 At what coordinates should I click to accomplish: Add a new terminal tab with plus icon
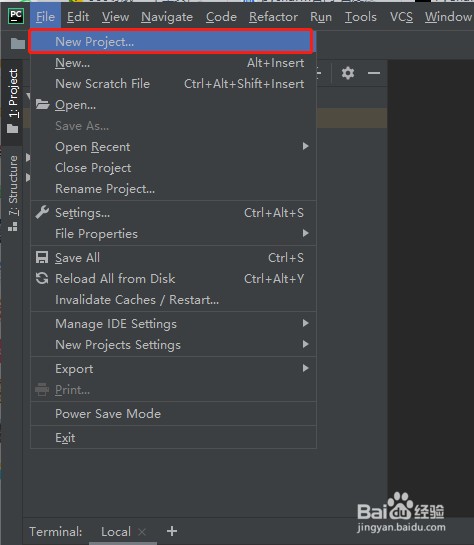pos(172,531)
